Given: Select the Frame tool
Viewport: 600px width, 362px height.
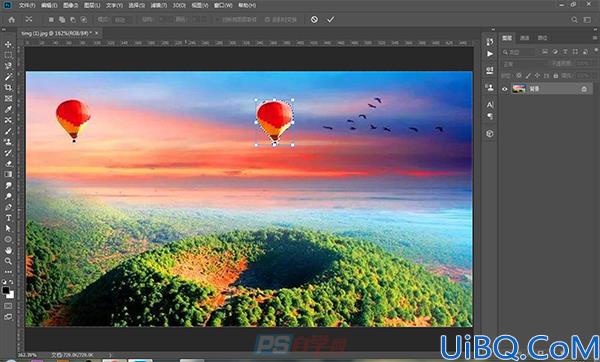Looking at the screenshot, I should (8, 98).
